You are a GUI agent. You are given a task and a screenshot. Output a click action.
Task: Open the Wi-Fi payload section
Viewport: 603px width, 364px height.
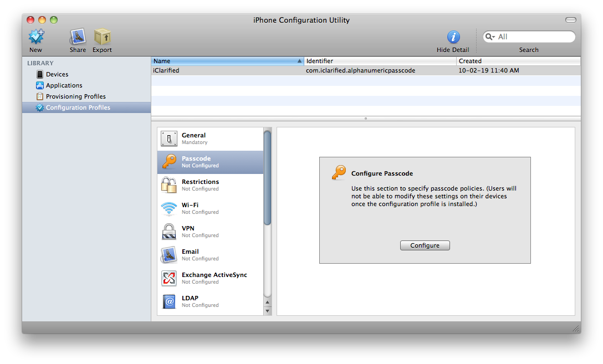(211, 208)
